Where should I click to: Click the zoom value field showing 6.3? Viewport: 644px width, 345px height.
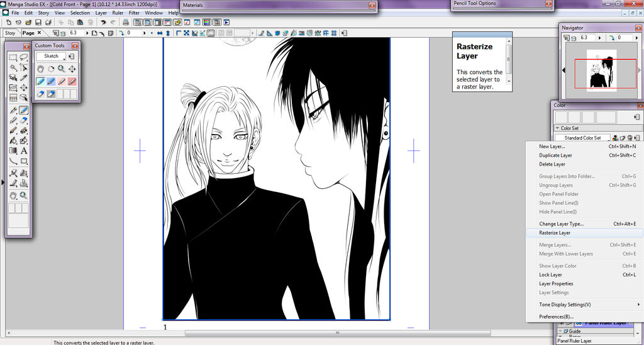(x=75, y=33)
